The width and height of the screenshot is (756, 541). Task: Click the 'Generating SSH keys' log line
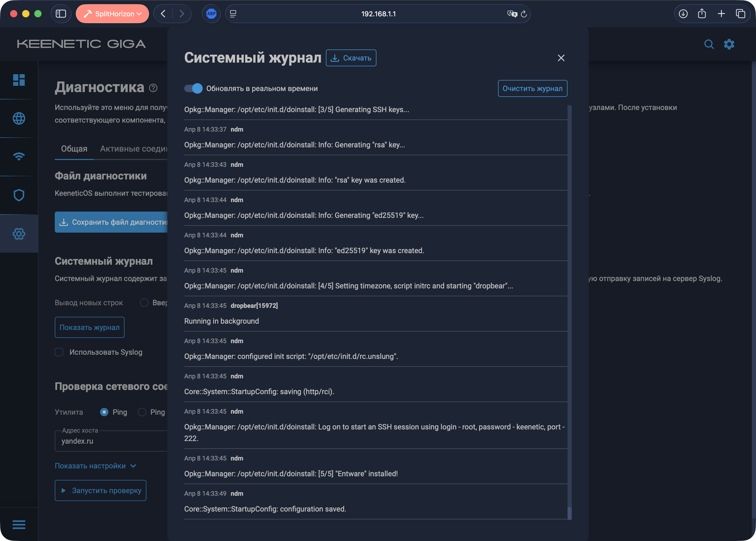click(297, 110)
